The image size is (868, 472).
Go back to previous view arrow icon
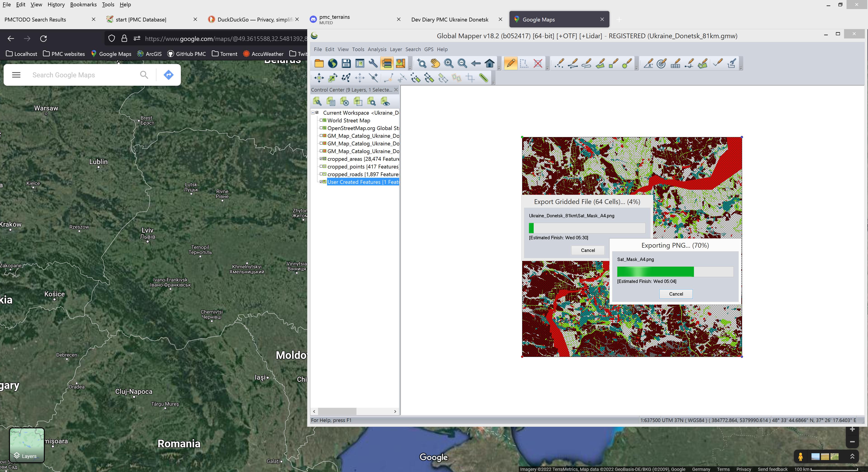(x=476, y=63)
